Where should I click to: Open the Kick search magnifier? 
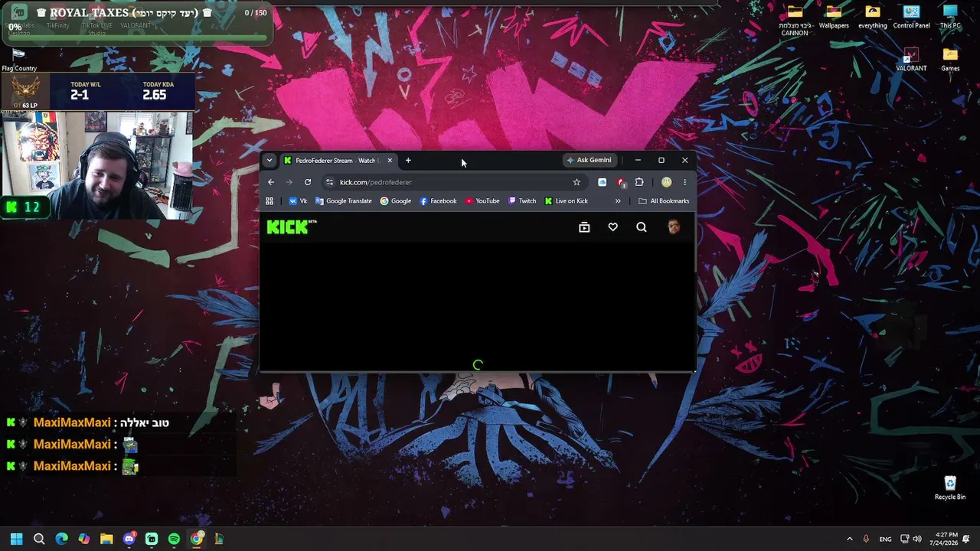pos(642,227)
